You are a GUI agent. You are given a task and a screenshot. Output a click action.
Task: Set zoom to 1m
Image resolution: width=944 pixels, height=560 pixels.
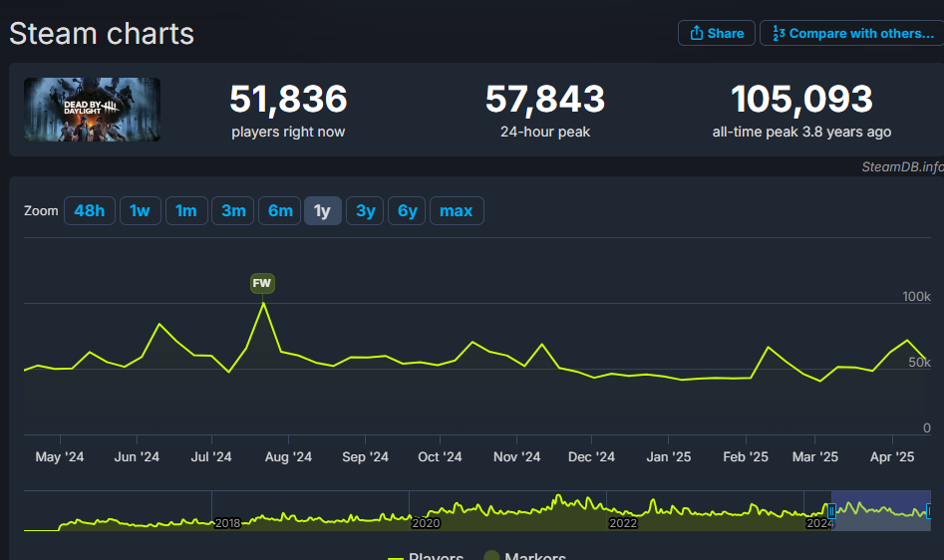(186, 210)
